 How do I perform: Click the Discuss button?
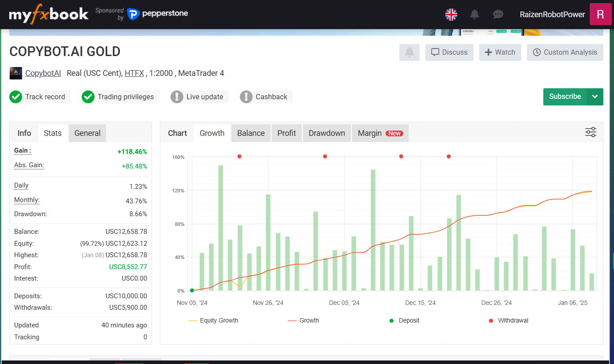[x=449, y=52]
